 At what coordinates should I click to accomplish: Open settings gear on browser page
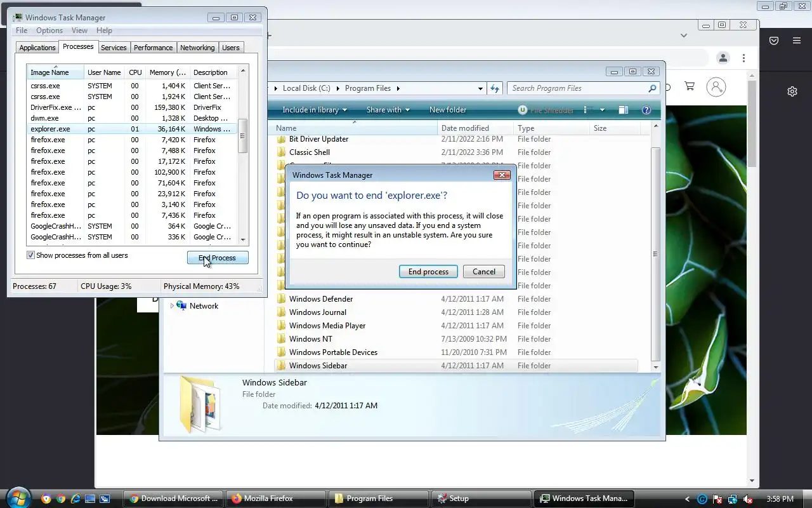click(792, 91)
